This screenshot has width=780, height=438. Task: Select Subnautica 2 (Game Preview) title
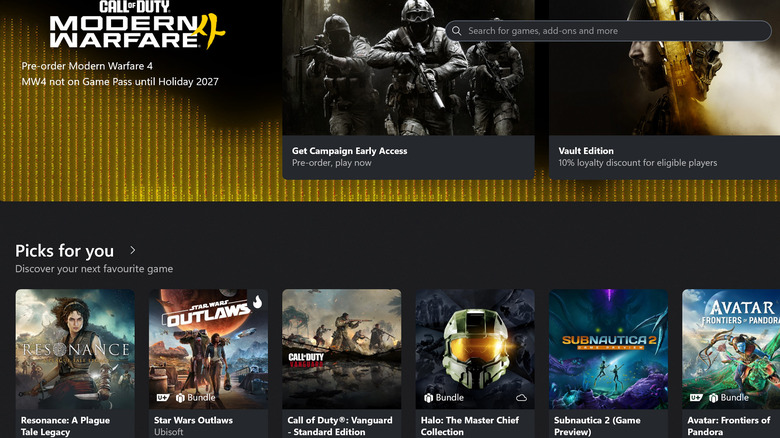click(x=597, y=426)
